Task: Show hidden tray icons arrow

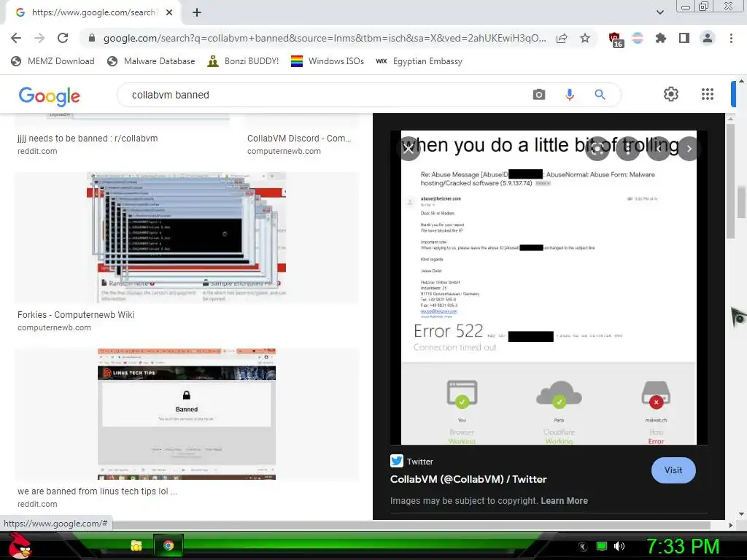Action: (583, 546)
